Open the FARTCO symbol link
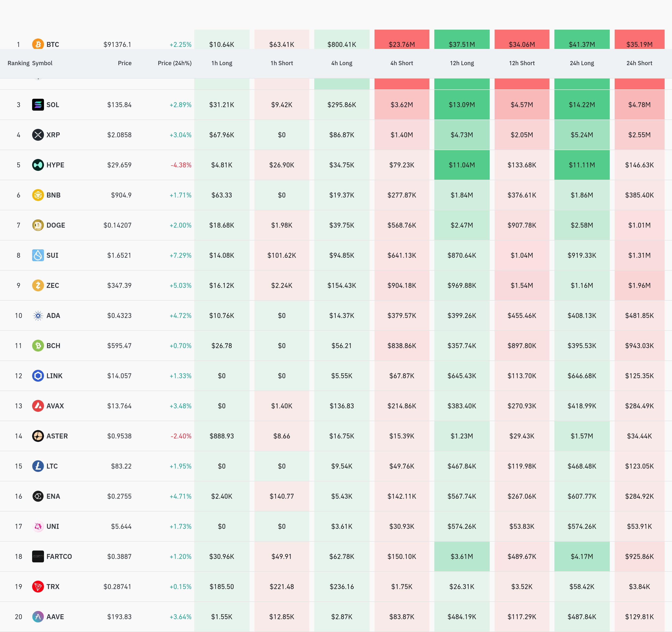This screenshot has width=672, height=632. pos(59,556)
